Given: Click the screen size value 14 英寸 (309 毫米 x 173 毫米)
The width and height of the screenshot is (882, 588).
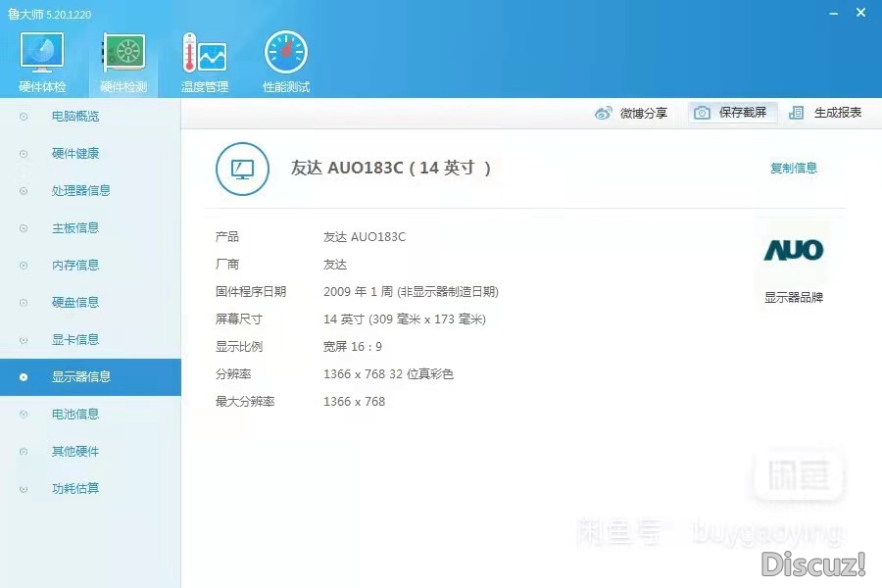Looking at the screenshot, I should pyautogui.click(x=405, y=319).
